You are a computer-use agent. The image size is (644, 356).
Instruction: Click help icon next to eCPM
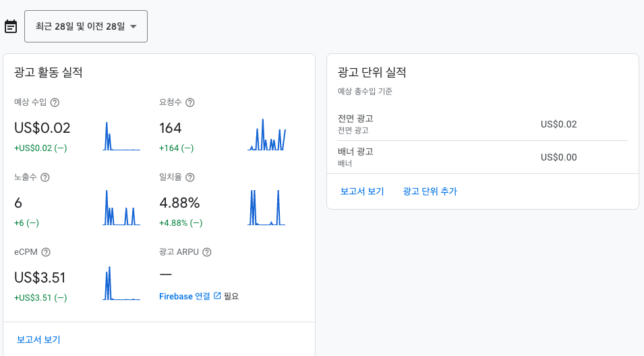point(46,252)
